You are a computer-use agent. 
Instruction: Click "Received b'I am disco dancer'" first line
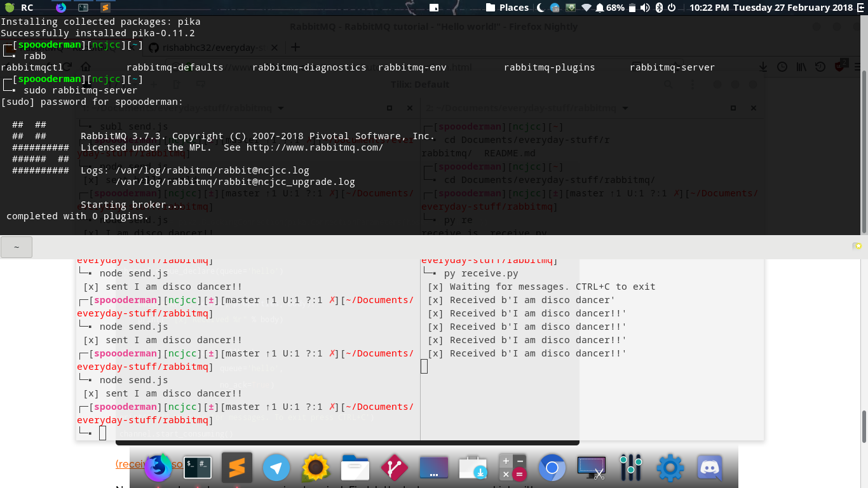[521, 300]
